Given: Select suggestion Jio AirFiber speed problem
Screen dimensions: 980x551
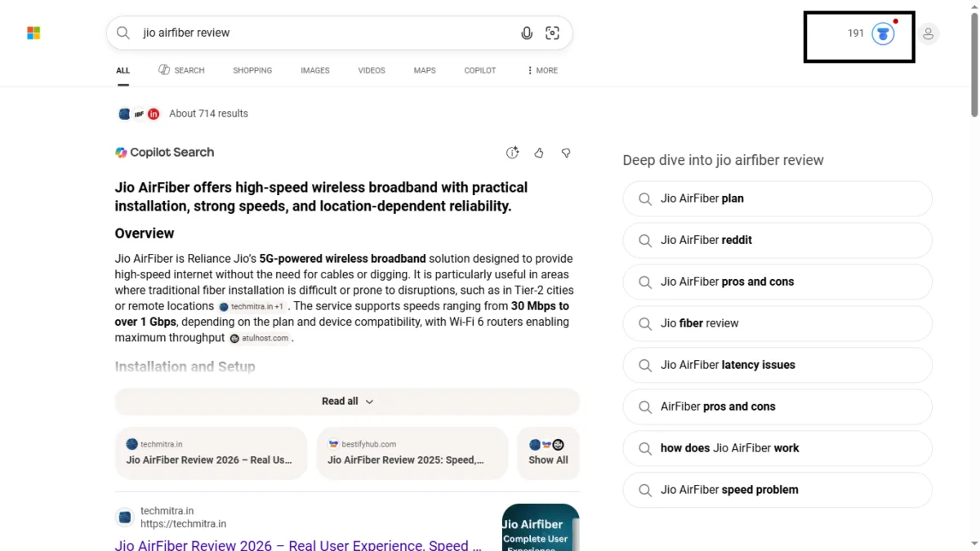Looking at the screenshot, I should pos(777,490).
